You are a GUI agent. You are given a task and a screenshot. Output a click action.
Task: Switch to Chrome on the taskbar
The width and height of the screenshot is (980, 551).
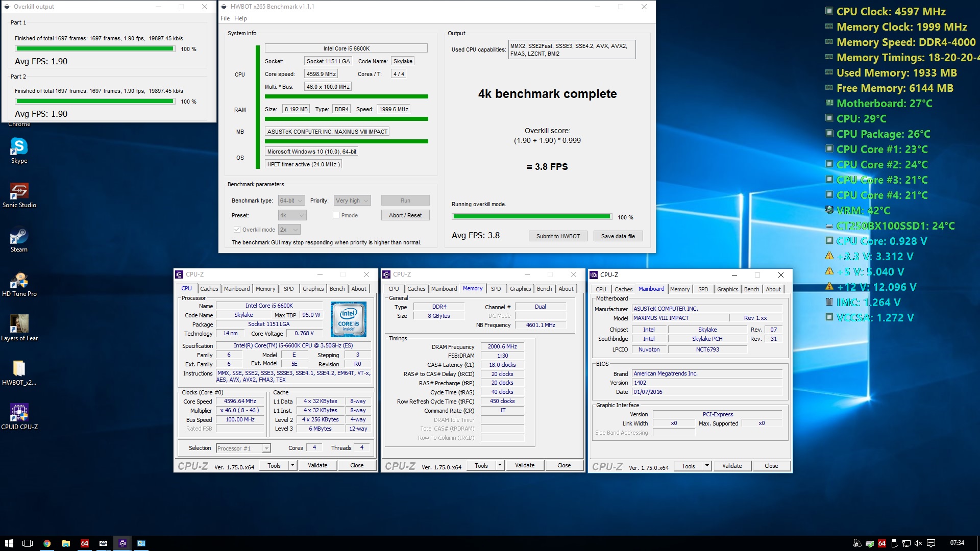pyautogui.click(x=47, y=543)
